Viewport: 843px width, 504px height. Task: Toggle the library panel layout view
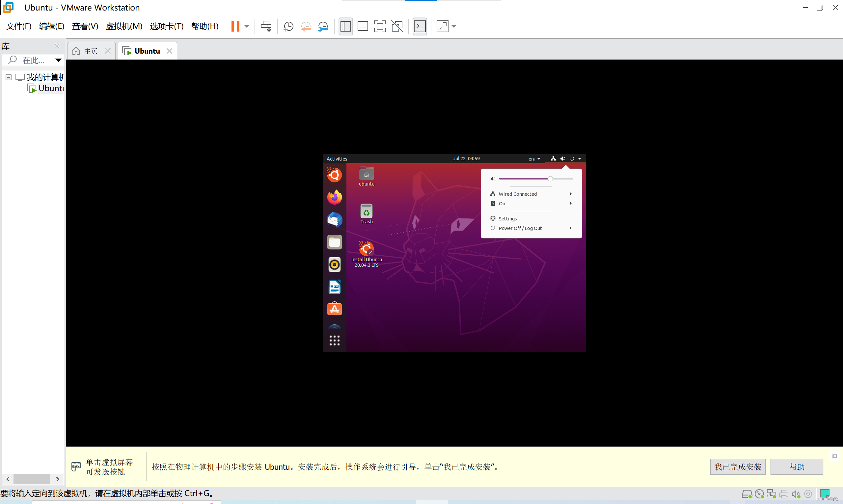(345, 26)
